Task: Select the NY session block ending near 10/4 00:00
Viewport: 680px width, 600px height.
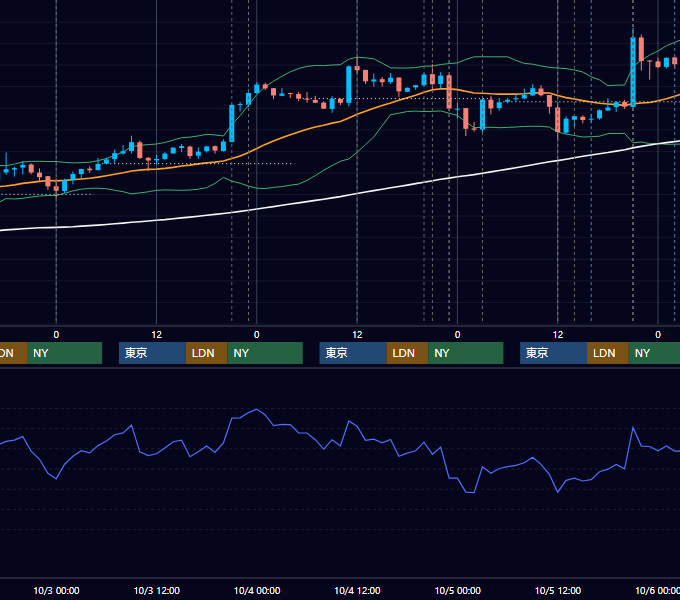Action: [x=265, y=353]
